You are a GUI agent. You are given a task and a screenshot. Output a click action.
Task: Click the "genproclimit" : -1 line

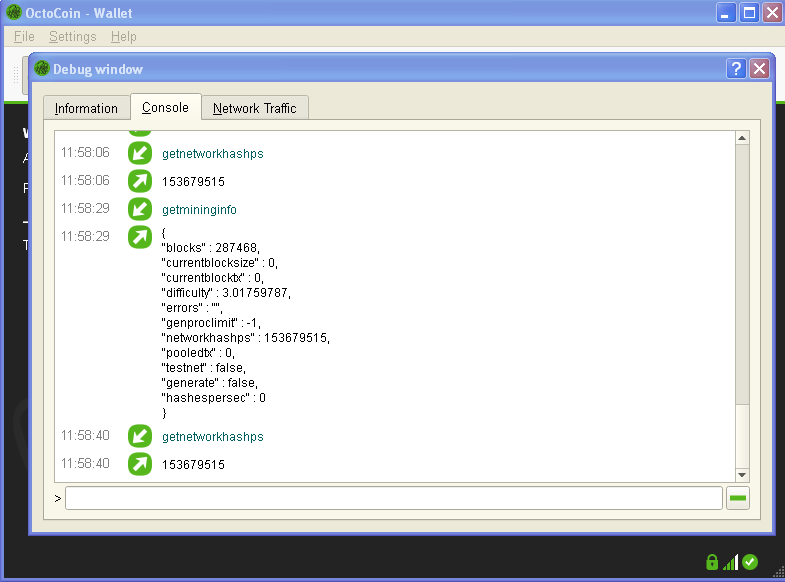211,323
